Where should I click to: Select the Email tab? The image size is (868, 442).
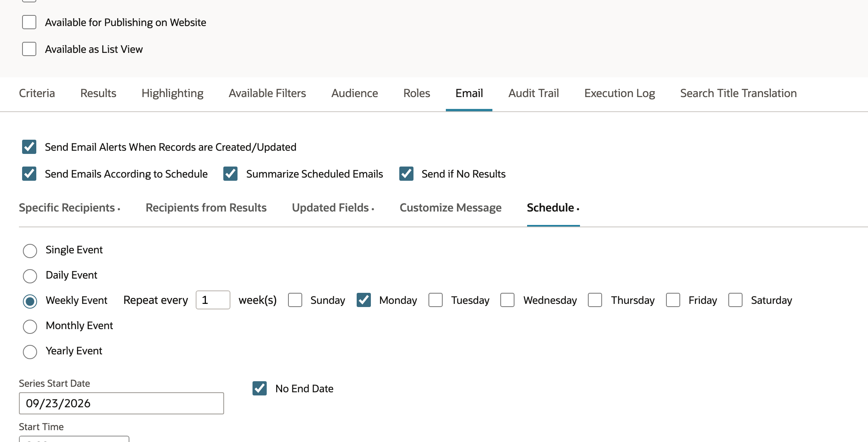point(469,93)
